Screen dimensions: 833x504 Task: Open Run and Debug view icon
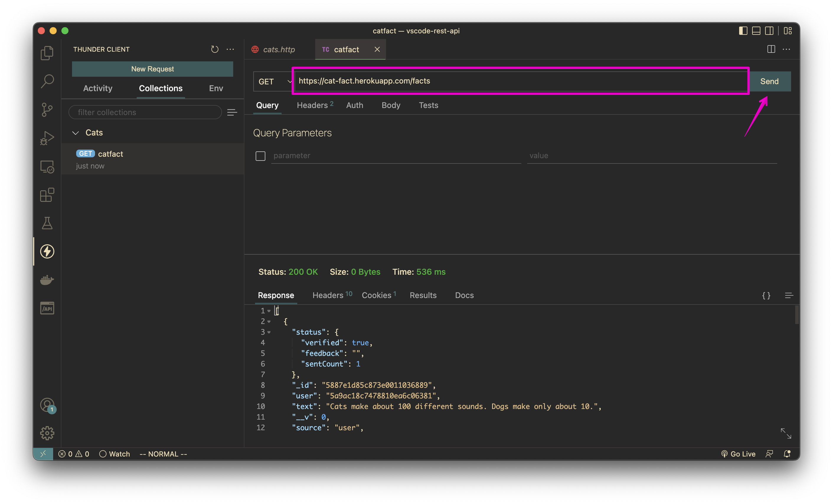(x=47, y=138)
